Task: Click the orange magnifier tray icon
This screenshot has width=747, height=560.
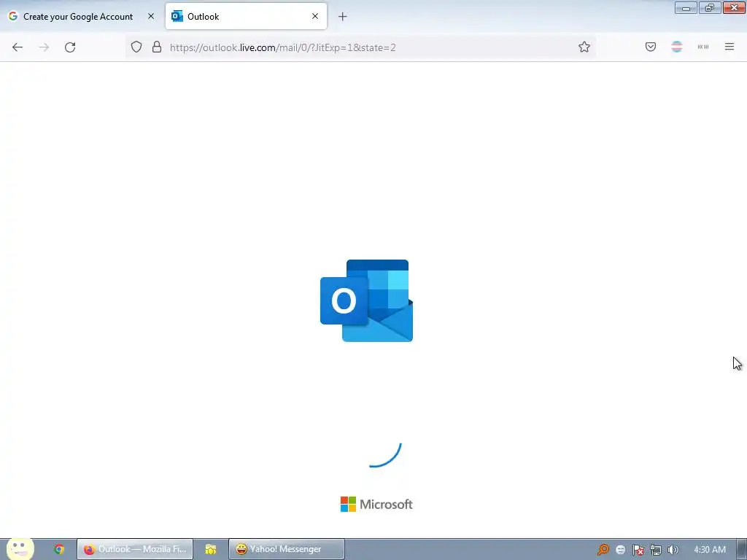Action: 603,550
